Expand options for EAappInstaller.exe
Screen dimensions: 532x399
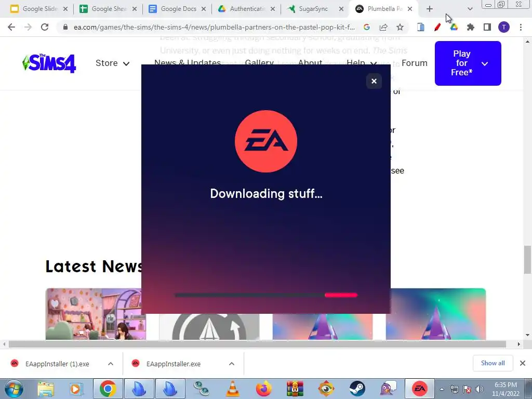click(232, 364)
